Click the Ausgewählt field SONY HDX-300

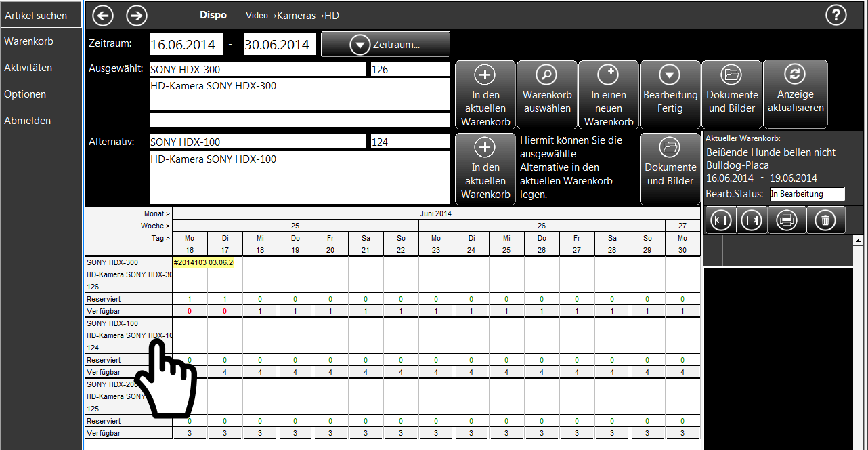click(257, 69)
